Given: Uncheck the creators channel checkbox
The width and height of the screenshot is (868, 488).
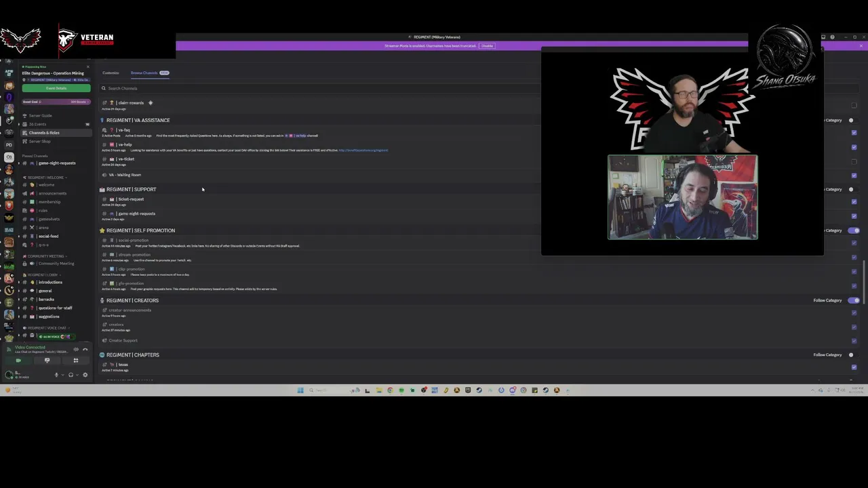Looking at the screenshot, I should pyautogui.click(x=854, y=327).
